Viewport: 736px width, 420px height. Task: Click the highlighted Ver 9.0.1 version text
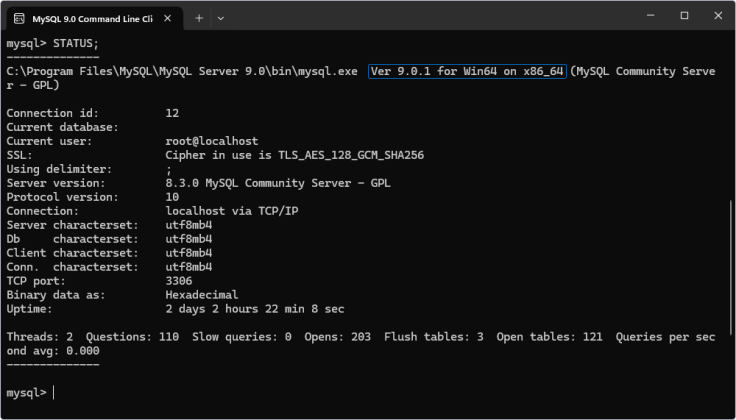tap(468, 71)
